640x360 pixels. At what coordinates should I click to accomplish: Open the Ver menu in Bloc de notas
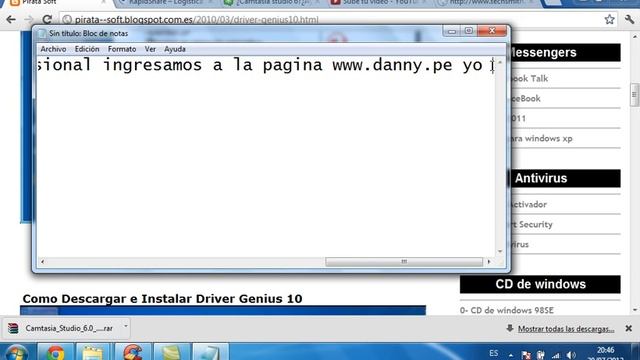[150, 49]
